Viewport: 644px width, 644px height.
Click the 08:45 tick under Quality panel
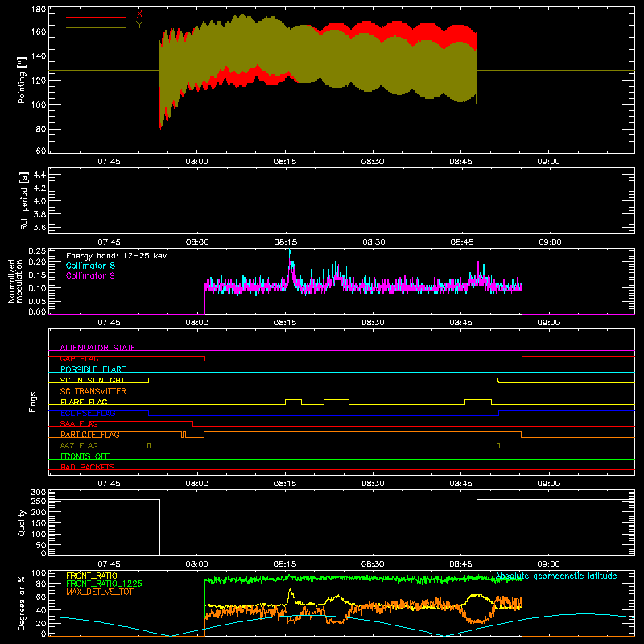[x=460, y=564]
